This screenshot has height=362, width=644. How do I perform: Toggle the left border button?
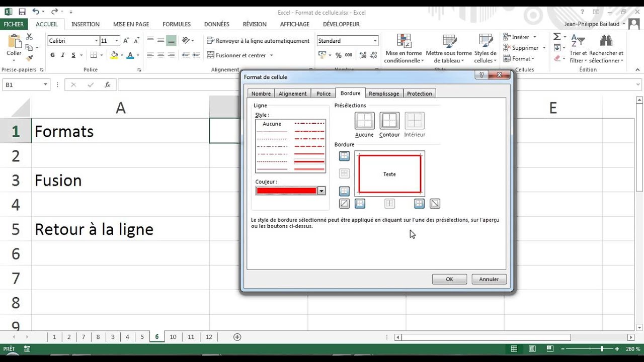click(360, 204)
